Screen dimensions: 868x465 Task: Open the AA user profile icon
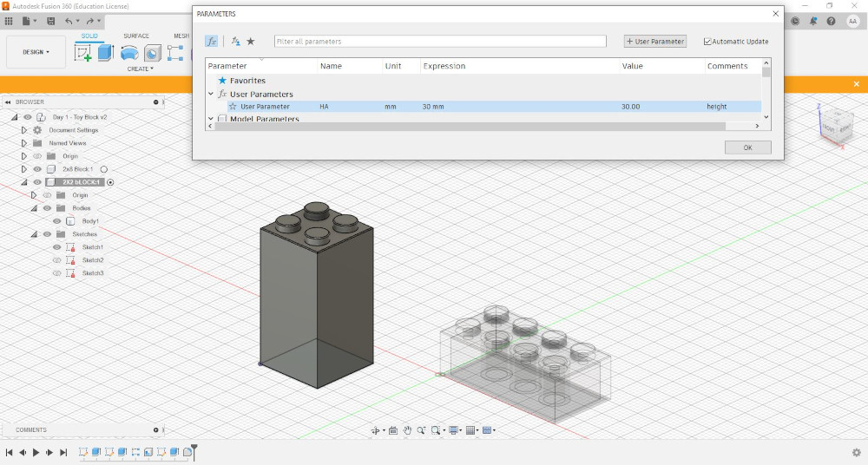pos(852,21)
